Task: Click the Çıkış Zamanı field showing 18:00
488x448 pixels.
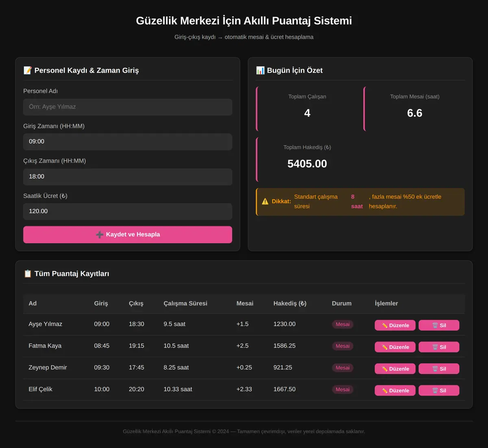Action: click(x=128, y=177)
